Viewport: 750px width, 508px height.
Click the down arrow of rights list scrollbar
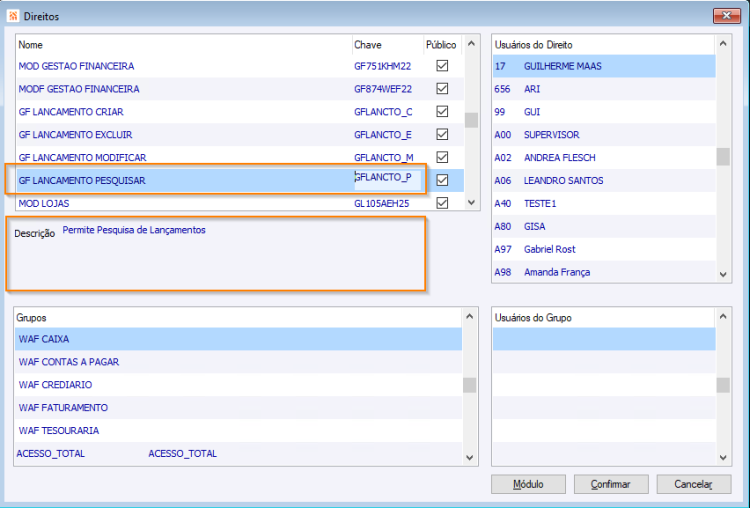click(x=471, y=202)
